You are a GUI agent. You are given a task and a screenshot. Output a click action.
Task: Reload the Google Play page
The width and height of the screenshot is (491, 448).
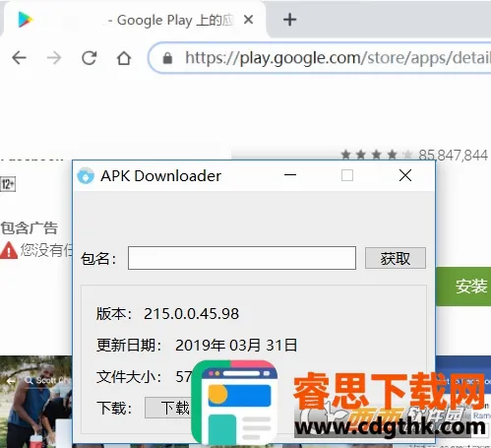[x=90, y=58]
